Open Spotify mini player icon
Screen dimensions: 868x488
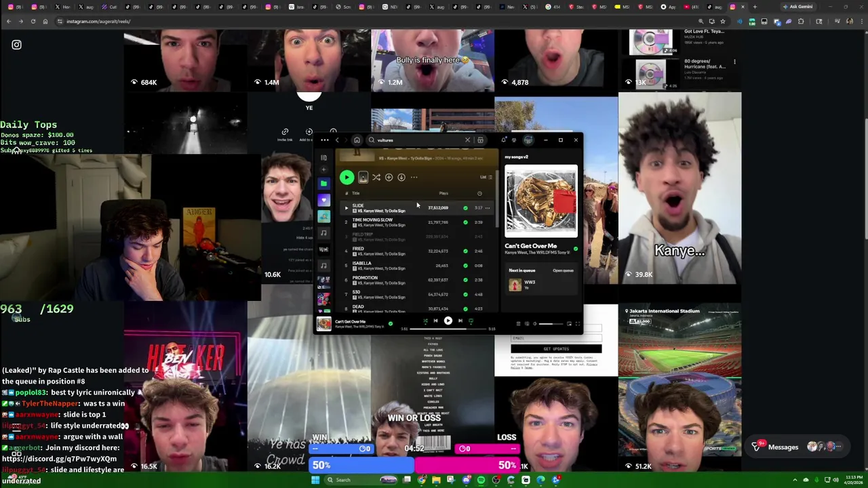pos(569,324)
